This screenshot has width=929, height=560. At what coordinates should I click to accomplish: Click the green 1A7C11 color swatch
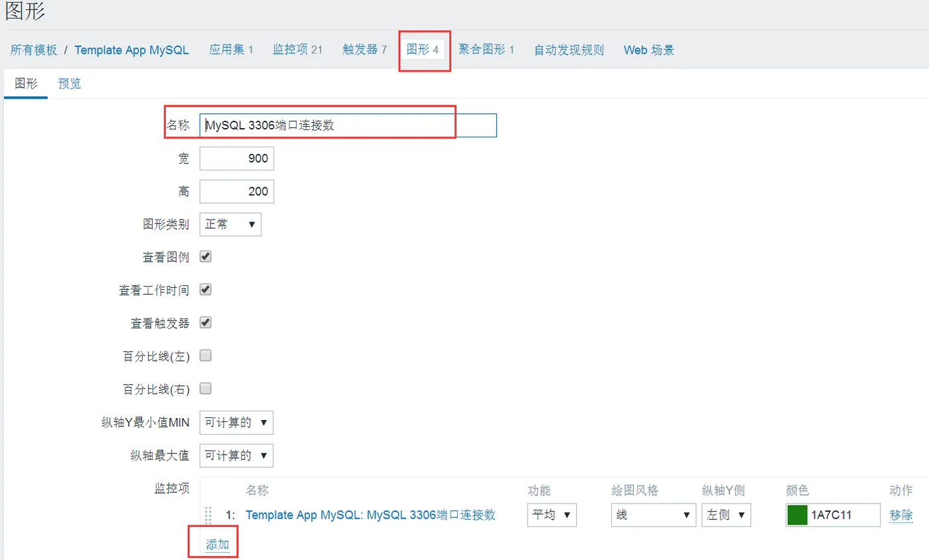point(796,515)
